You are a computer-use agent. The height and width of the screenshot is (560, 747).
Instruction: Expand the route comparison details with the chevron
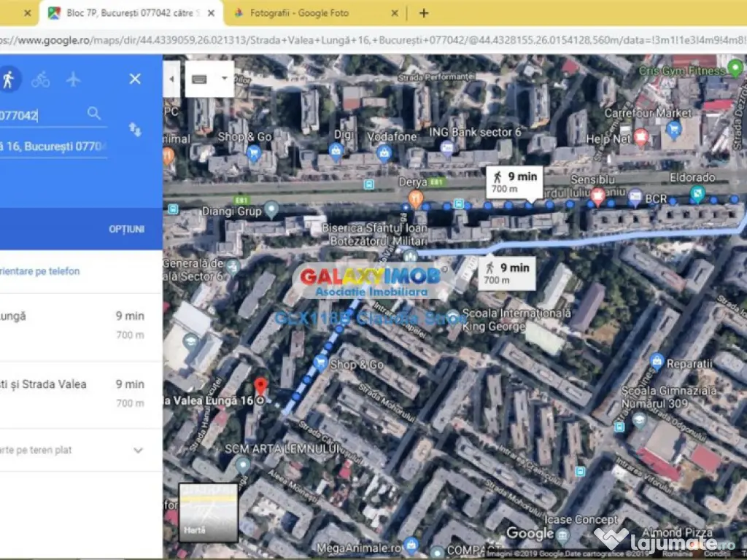click(x=138, y=450)
